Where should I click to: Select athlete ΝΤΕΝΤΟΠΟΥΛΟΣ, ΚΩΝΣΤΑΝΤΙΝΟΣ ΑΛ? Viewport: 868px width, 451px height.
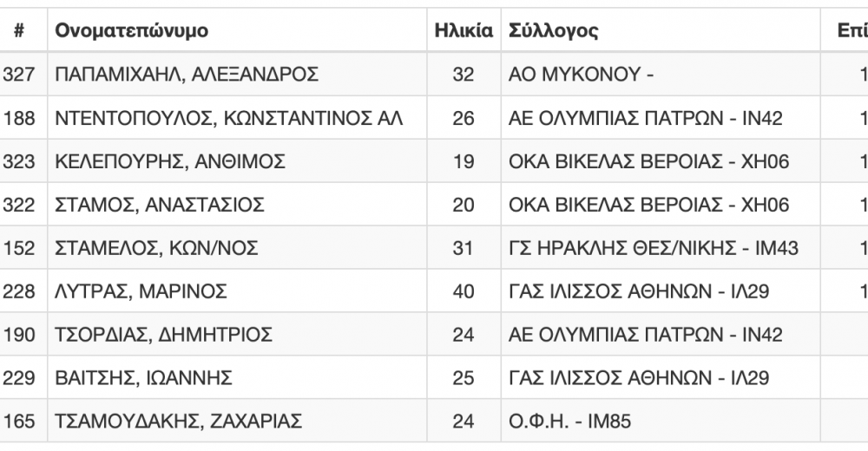(x=228, y=118)
